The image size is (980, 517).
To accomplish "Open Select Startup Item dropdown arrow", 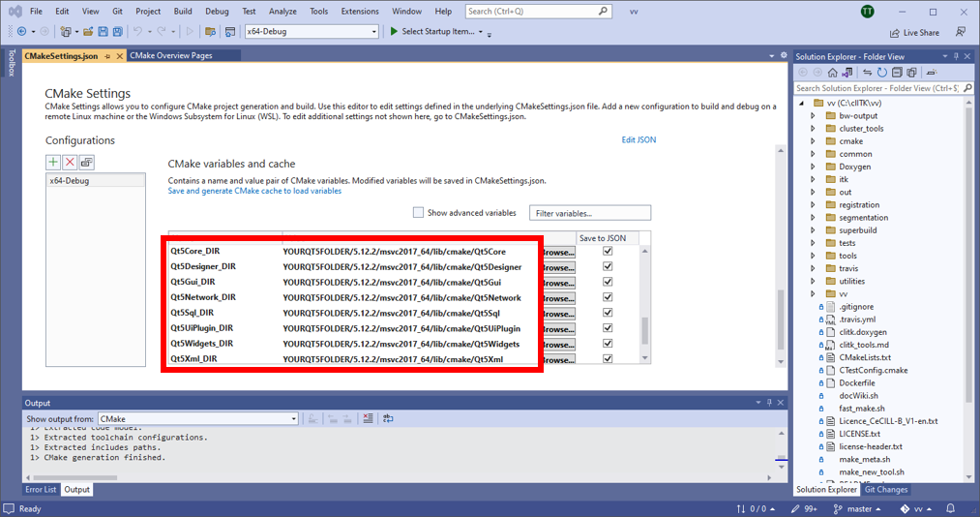I will point(481,32).
